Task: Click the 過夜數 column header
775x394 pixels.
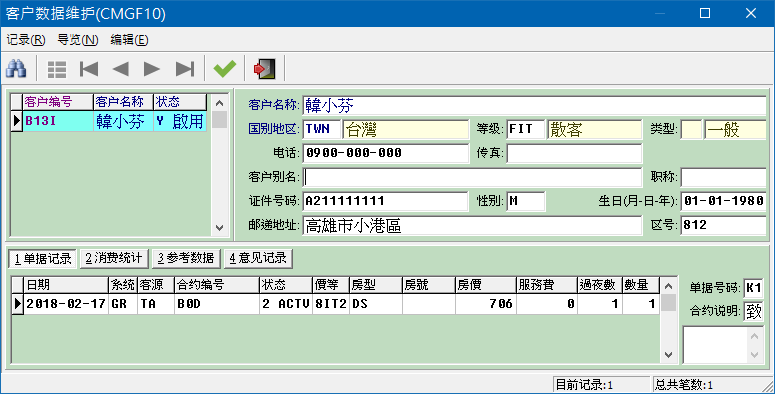Action: 600,285
